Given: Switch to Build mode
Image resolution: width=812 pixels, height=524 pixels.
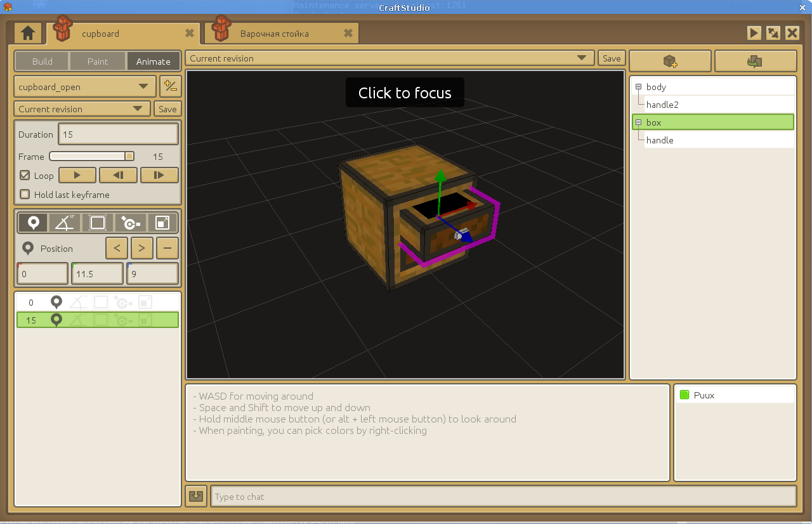Looking at the screenshot, I should [x=43, y=62].
